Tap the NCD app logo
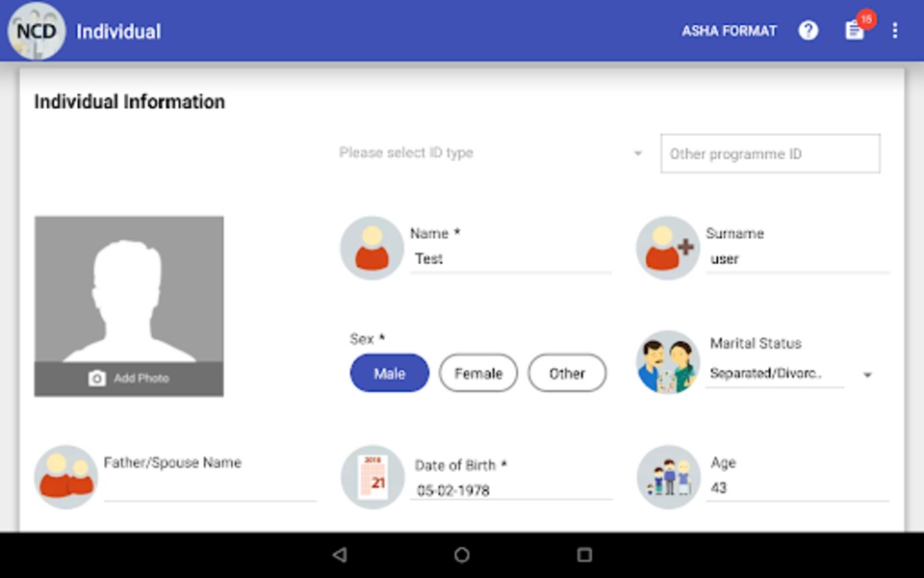This screenshot has height=578, width=924. [37, 31]
